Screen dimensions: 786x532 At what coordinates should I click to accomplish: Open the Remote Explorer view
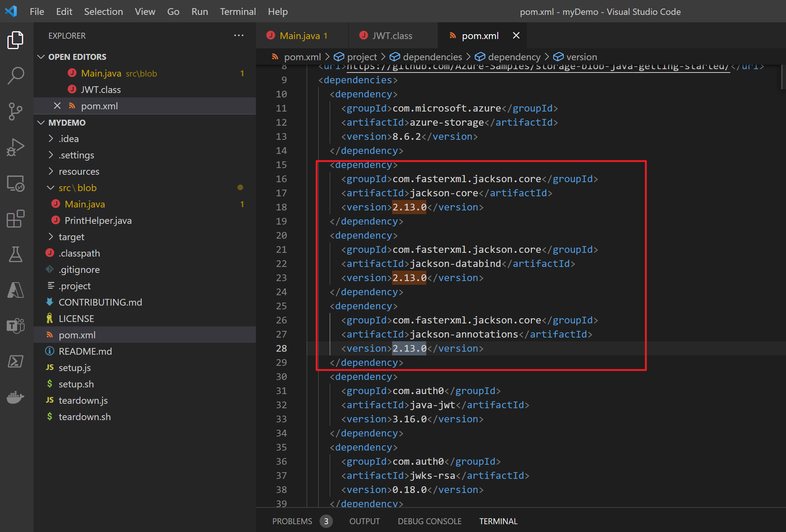(x=16, y=183)
